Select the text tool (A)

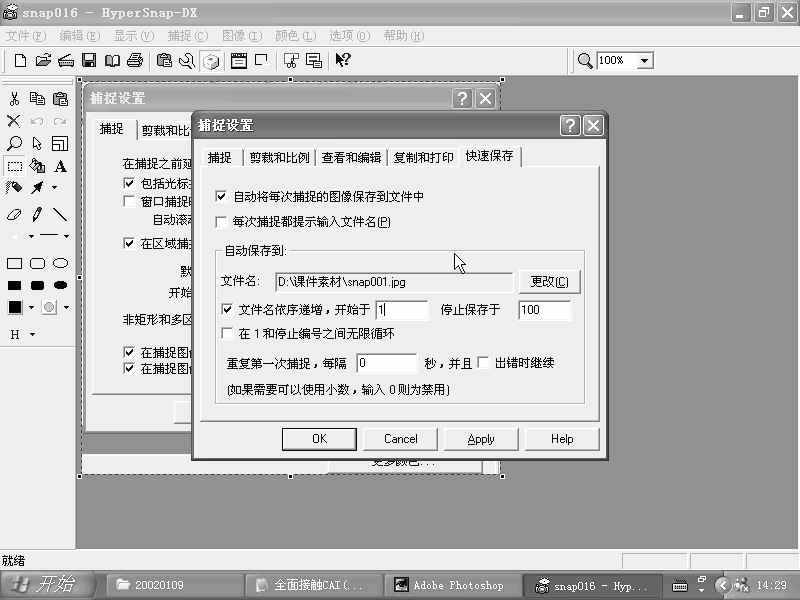pos(58,166)
